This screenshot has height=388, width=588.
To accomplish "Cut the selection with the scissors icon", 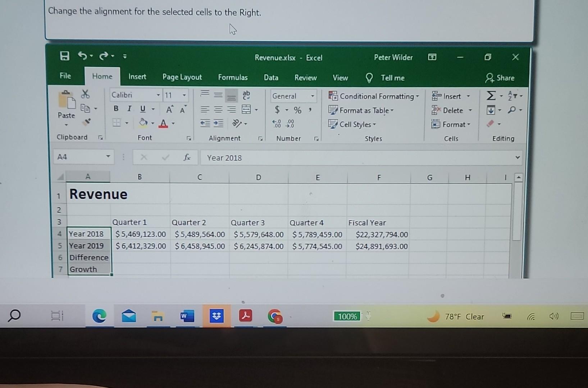I will 85,94.
